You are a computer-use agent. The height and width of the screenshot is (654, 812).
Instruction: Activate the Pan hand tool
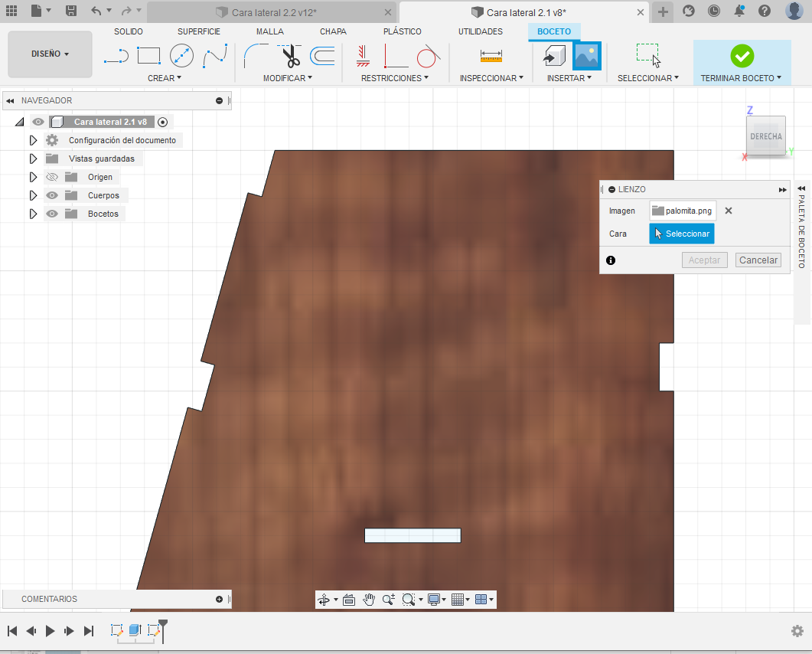(368, 600)
